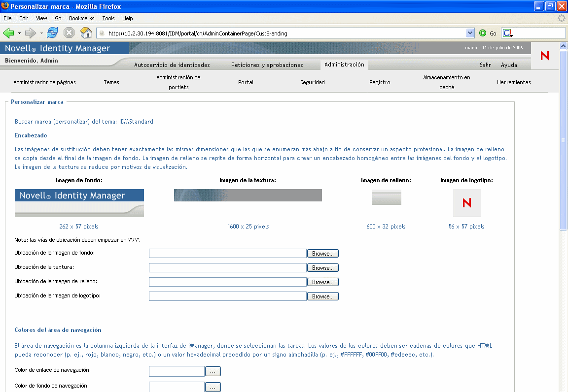The image size is (568, 392).
Task: Browse for the imagen de fondo file
Action: click(323, 253)
